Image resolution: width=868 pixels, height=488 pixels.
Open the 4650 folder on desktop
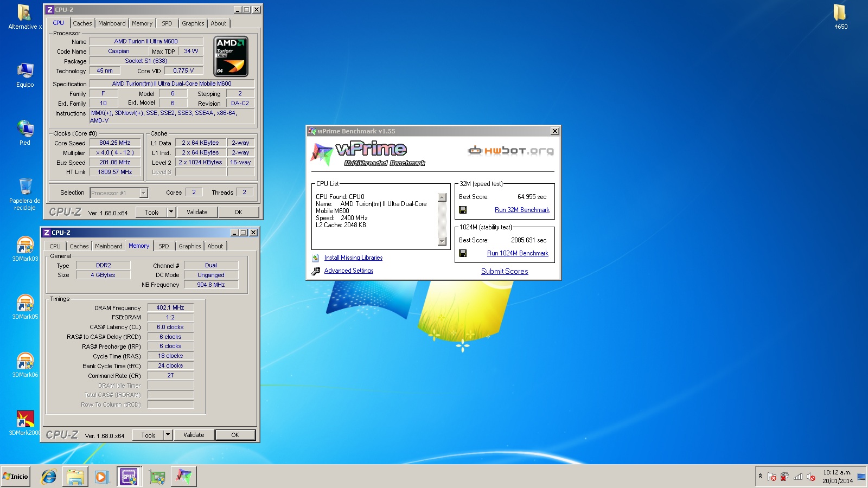click(840, 17)
